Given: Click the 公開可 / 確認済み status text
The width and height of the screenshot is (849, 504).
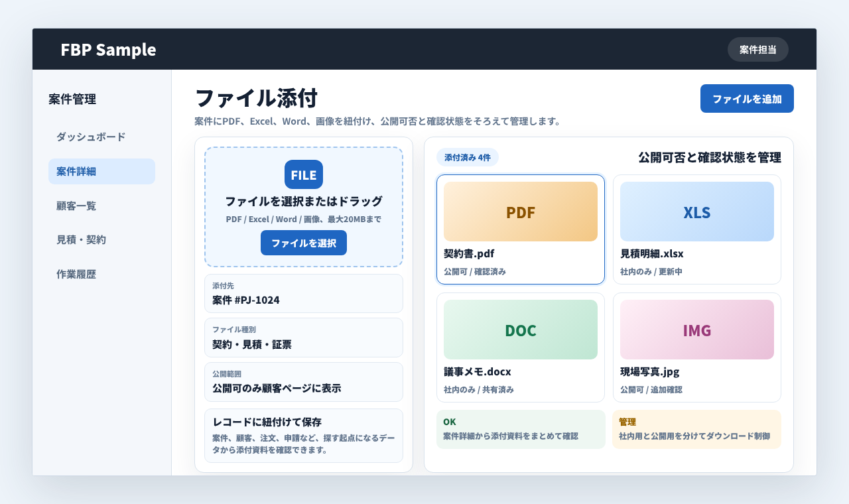Looking at the screenshot, I should tap(475, 272).
